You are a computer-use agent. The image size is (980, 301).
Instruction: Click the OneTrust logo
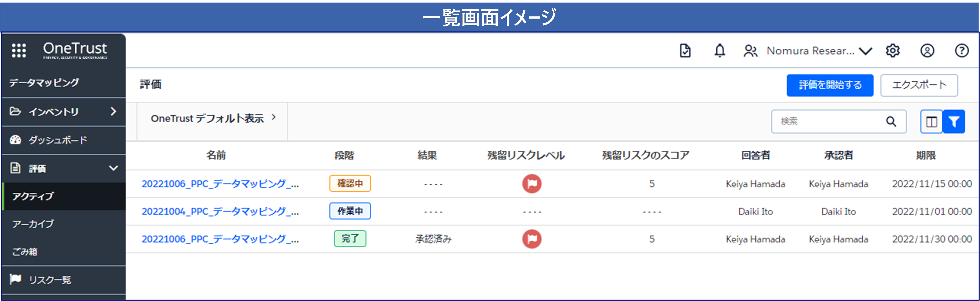(75, 50)
